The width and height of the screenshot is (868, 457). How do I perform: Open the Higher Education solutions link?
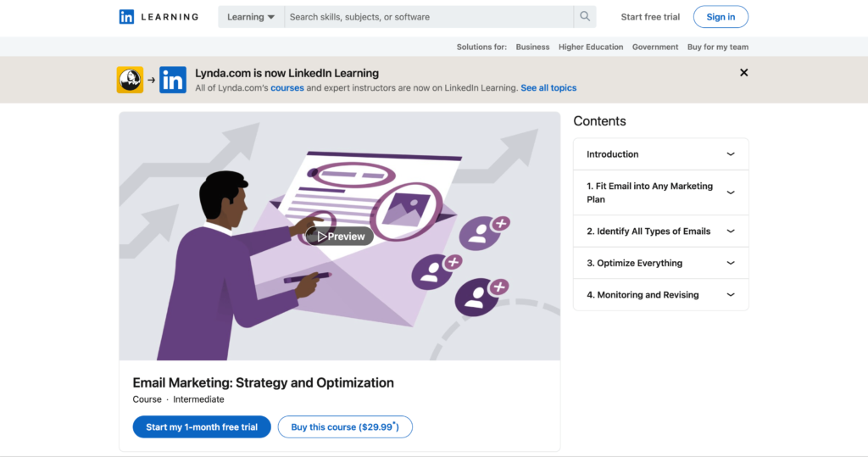[x=591, y=47]
